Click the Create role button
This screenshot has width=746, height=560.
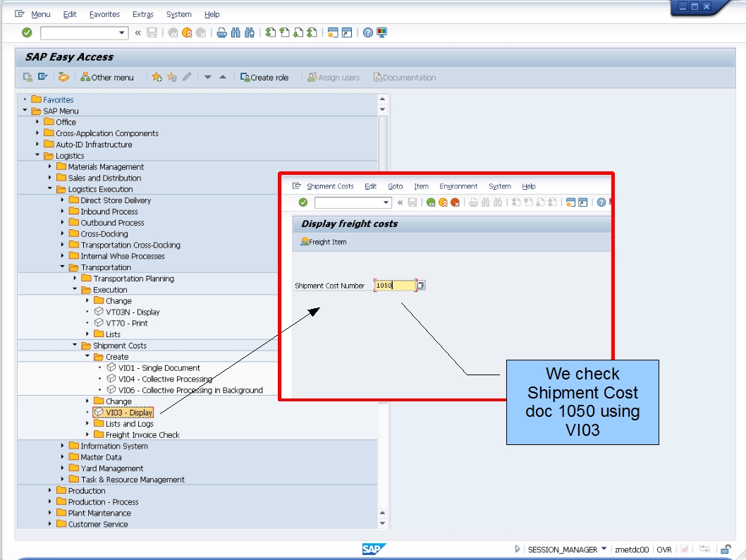265,77
